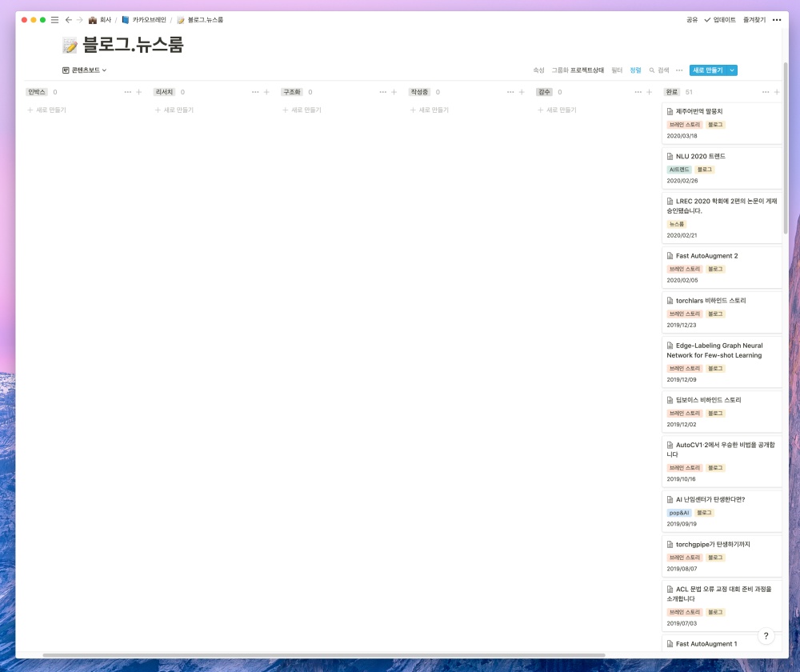Click the plus icon in 인박스 column header
800x672 pixels.
[x=138, y=92]
